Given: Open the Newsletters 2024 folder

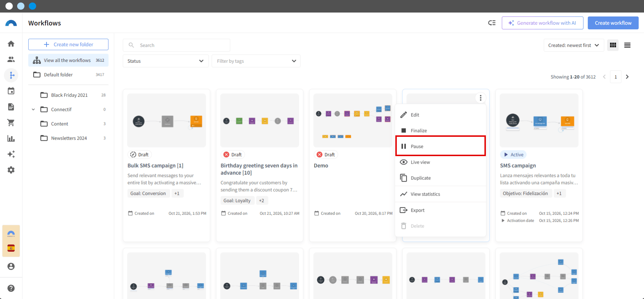Looking at the screenshot, I should coord(73,138).
